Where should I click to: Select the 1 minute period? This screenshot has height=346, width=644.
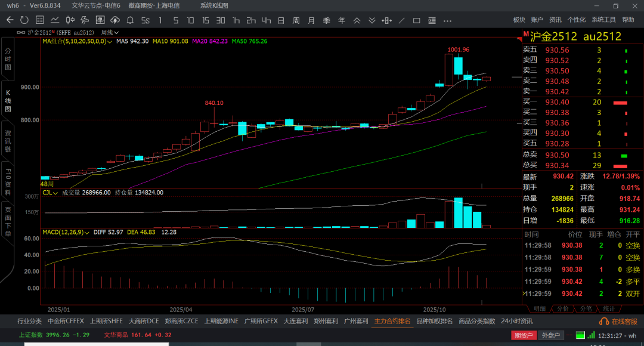160,20
